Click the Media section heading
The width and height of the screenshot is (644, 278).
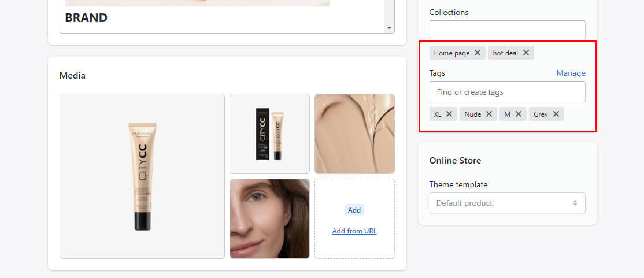click(72, 76)
